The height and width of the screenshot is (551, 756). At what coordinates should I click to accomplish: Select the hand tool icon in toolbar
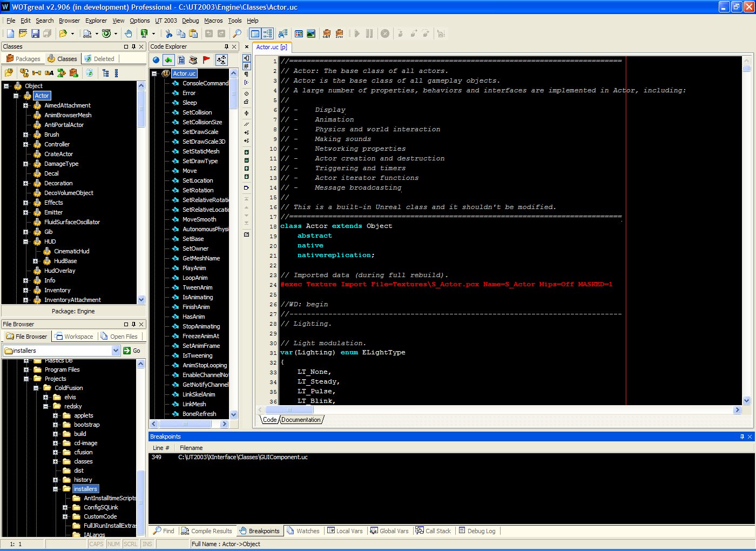click(x=129, y=33)
